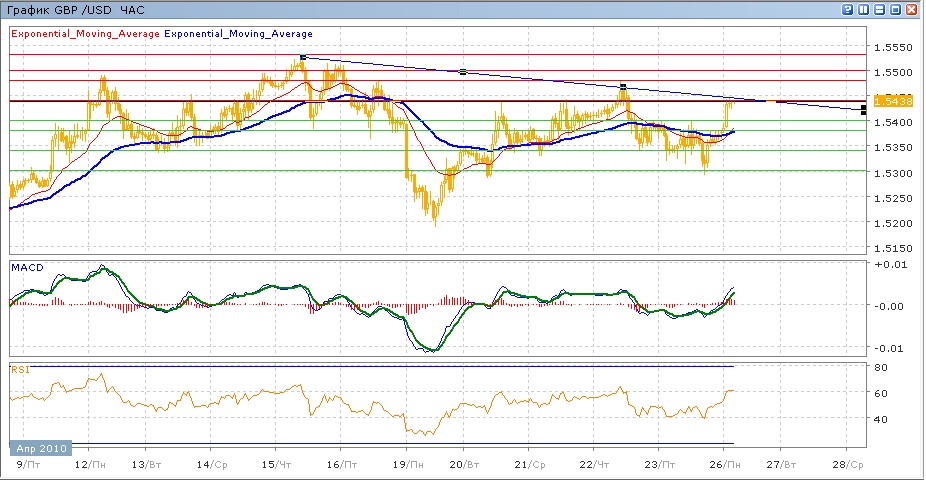The width and height of the screenshot is (926, 480).
Task: Select the trendline midpoint handle
Action: pos(462,72)
